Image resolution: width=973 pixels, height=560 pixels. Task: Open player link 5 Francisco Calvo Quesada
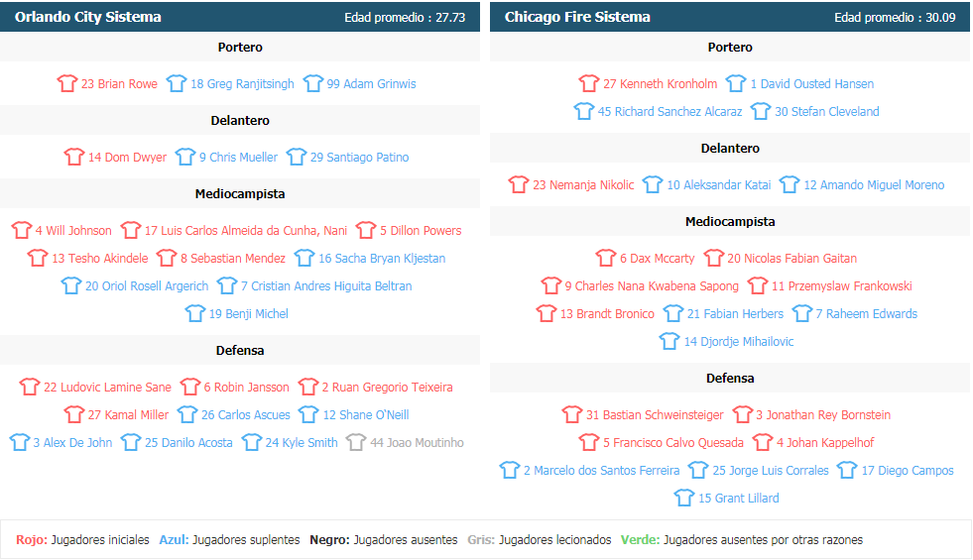pos(673,443)
